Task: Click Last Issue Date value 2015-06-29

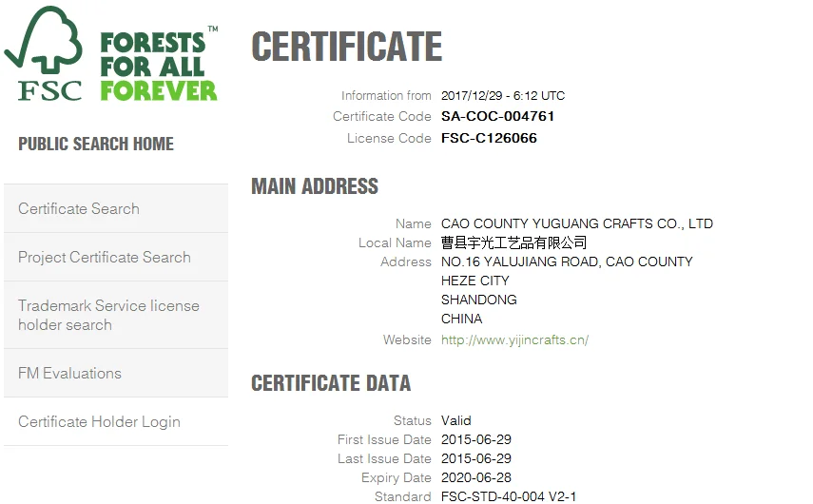Action: [476, 459]
